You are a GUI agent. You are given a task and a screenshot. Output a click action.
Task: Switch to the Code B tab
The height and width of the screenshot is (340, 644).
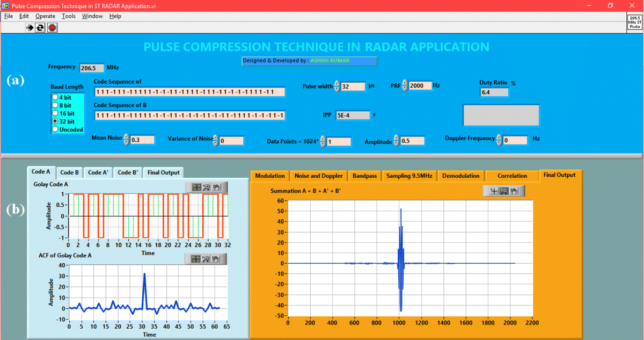click(70, 172)
